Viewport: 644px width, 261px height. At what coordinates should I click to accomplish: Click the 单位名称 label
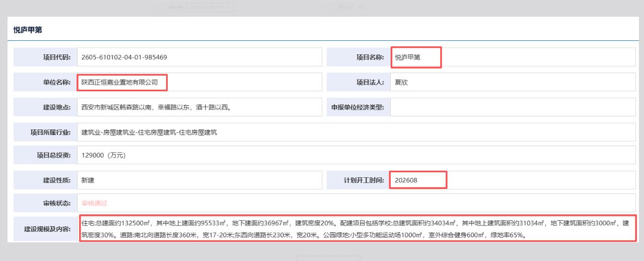57,82
